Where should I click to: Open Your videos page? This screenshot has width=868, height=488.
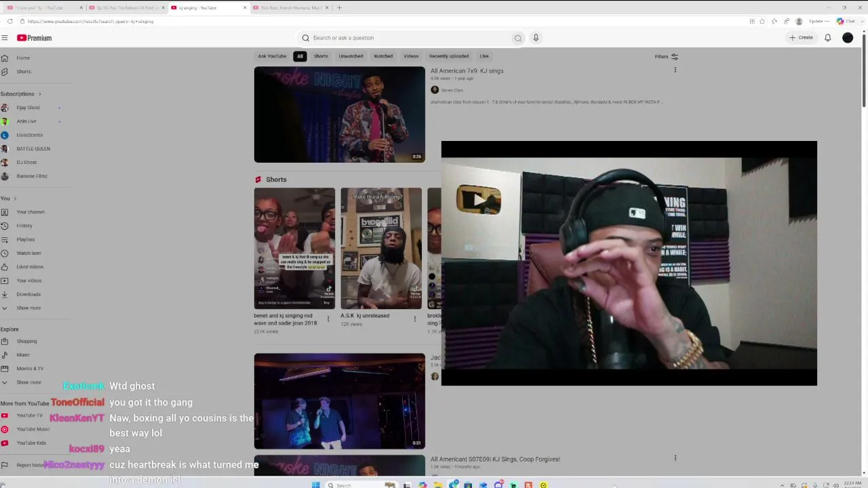tap(29, 281)
